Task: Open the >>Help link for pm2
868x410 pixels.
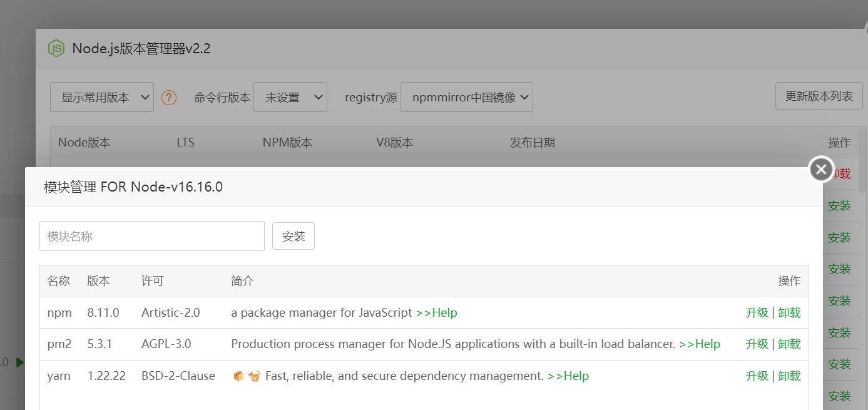Action: click(700, 344)
